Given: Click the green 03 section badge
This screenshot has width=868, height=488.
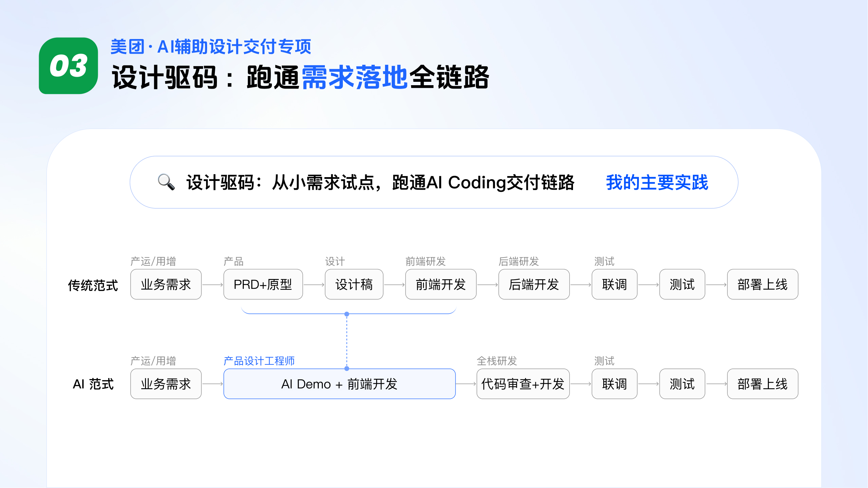Looking at the screenshot, I should [69, 65].
